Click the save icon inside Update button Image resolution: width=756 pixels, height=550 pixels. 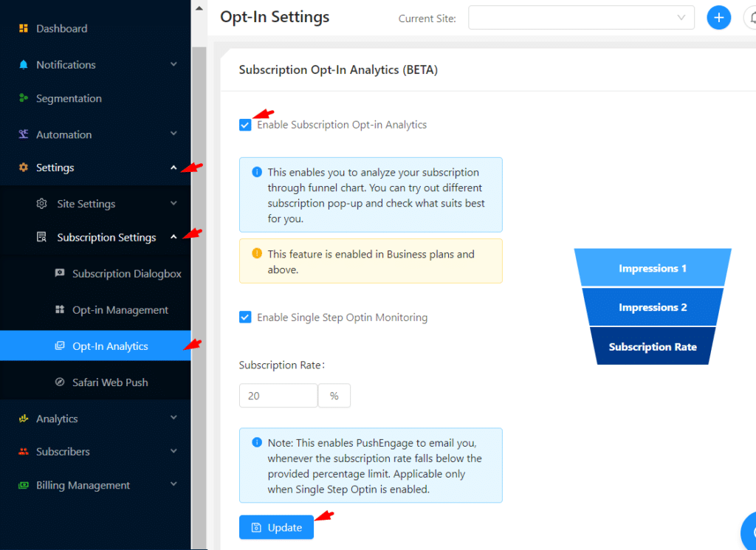tap(256, 528)
